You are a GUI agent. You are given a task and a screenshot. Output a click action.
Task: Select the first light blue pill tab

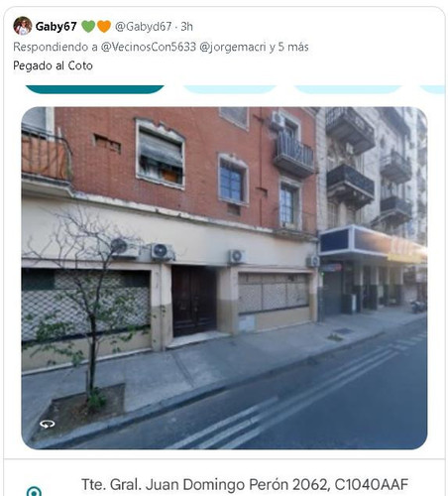[229, 89]
